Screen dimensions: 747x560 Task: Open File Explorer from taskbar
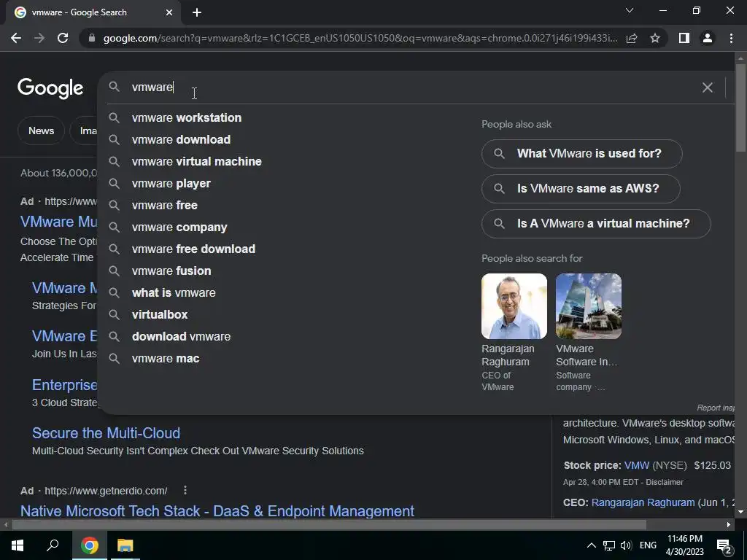tap(125, 545)
